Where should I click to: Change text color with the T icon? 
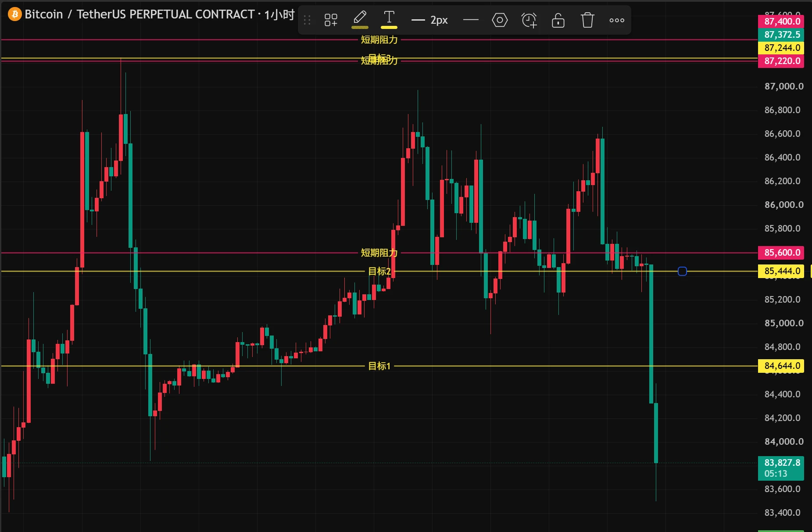[x=389, y=20]
